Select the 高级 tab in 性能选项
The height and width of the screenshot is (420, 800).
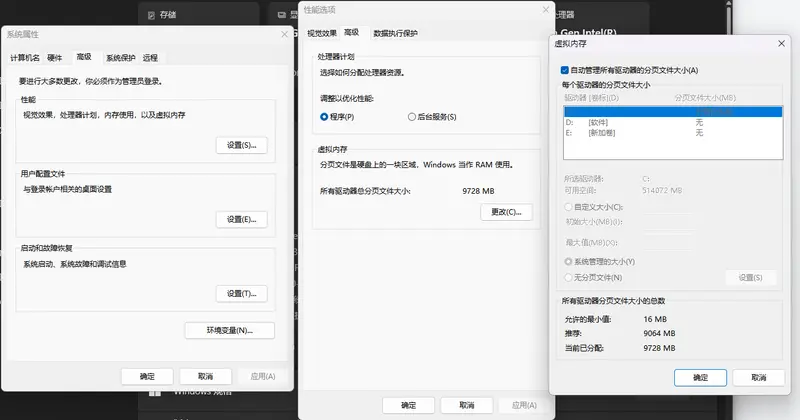tap(352, 33)
